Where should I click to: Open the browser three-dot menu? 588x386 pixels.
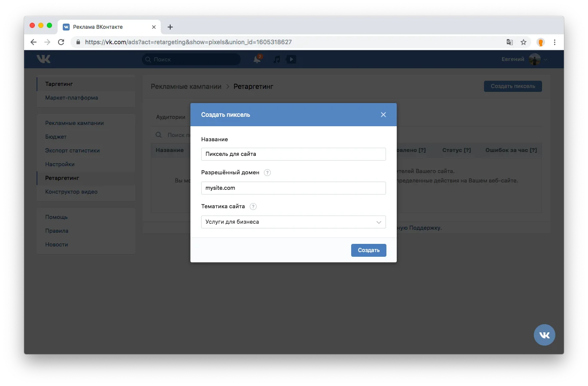[554, 42]
